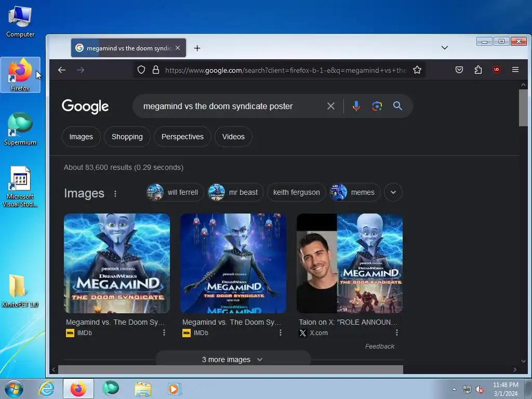Filter images by keith ferguson chip
532x399 pixels.
[x=297, y=192]
